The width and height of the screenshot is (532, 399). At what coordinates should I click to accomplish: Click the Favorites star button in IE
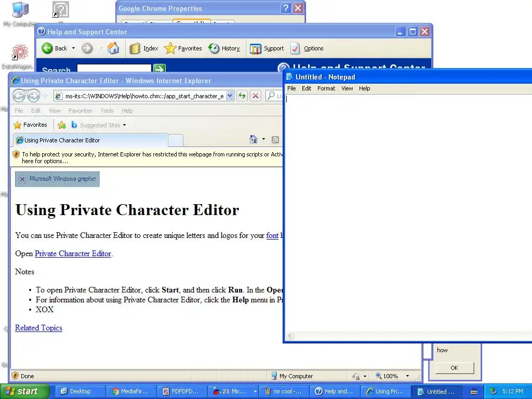point(30,125)
